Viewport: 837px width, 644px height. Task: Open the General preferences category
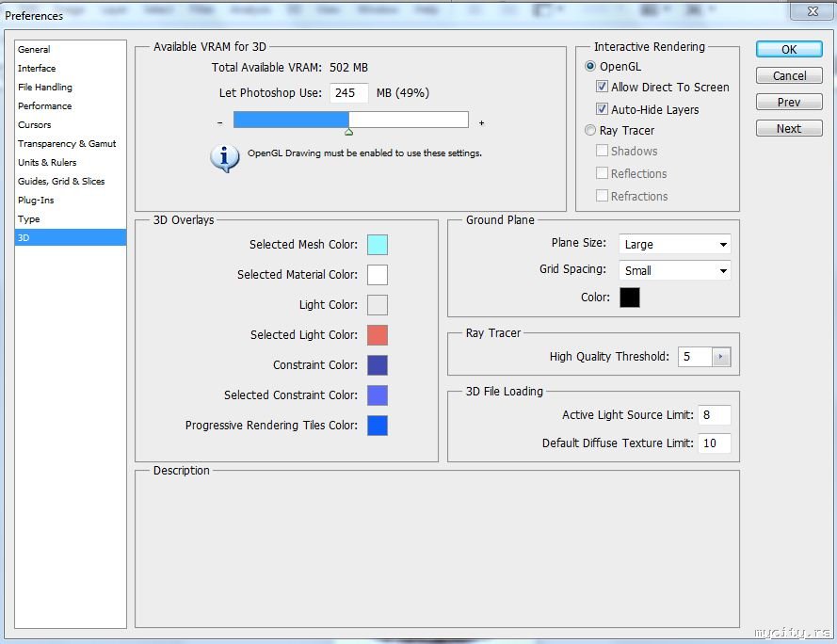tap(71, 49)
